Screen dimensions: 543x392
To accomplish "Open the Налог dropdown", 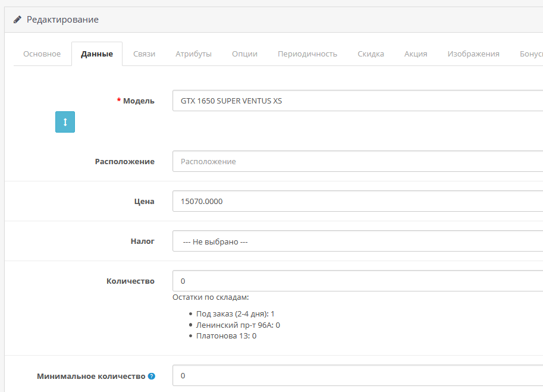I will [x=357, y=241].
